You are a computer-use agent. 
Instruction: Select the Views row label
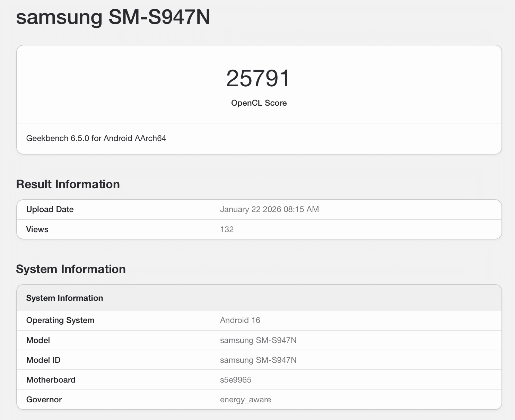pyautogui.click(x=37, y=229)
